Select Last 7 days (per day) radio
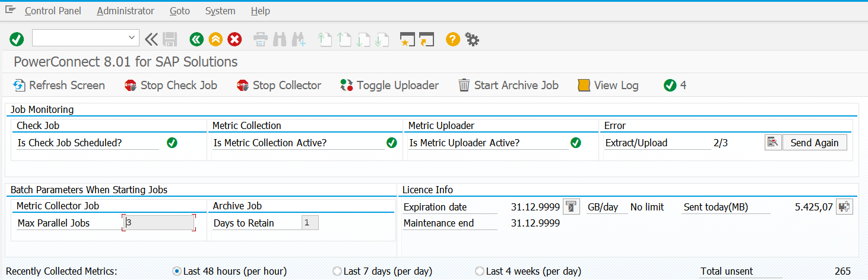This screenshot has height=280, width=868. click(x=337, y=271)
